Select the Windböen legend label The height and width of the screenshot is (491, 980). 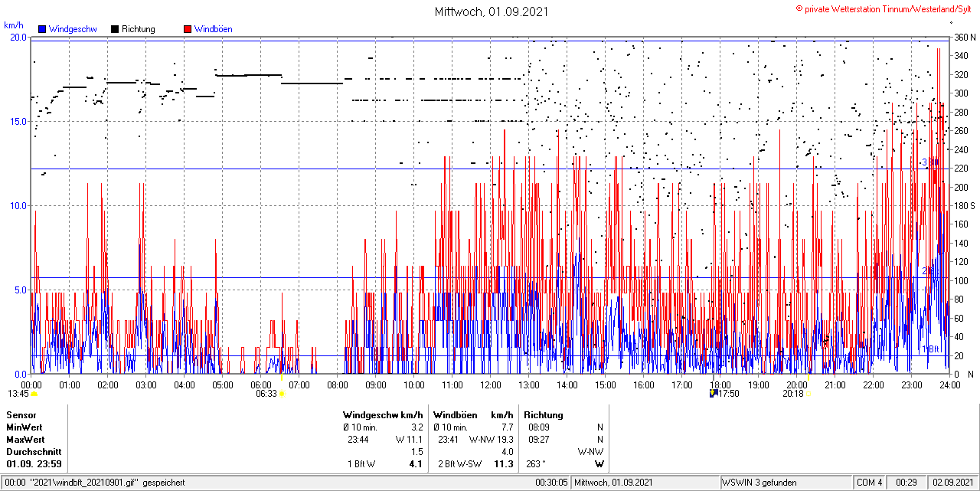pos(214,29)
